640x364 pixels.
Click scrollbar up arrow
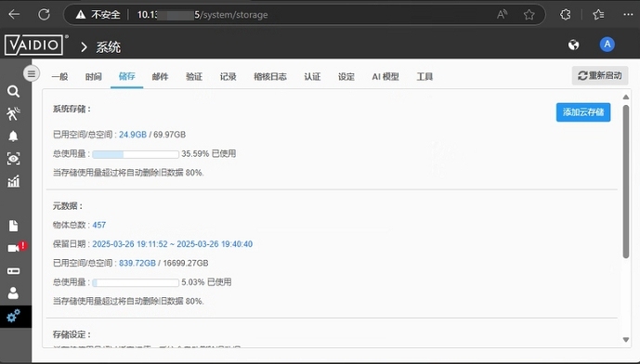(626, 97)
